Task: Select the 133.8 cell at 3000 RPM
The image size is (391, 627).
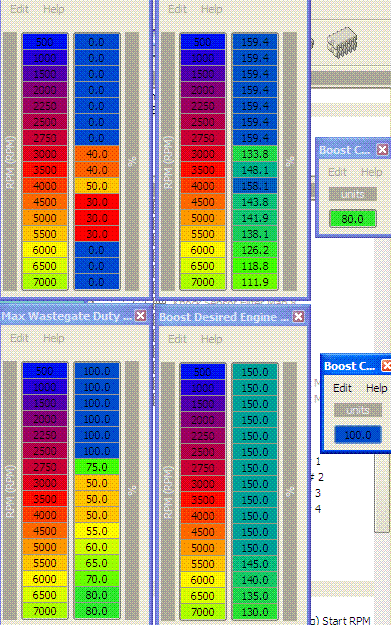Action: [255, 154]
